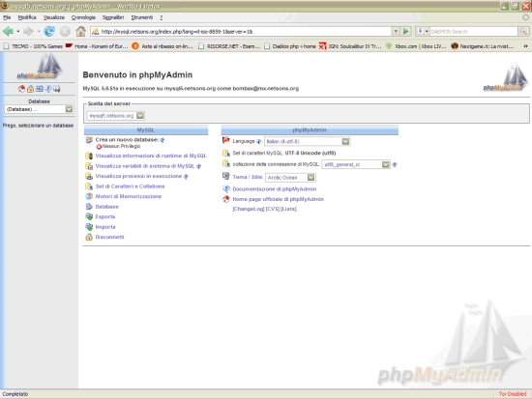This screenshot has height=399, width=532.
Task: Click help icon after the collation dropdown
Action: [x=395, y=165]
